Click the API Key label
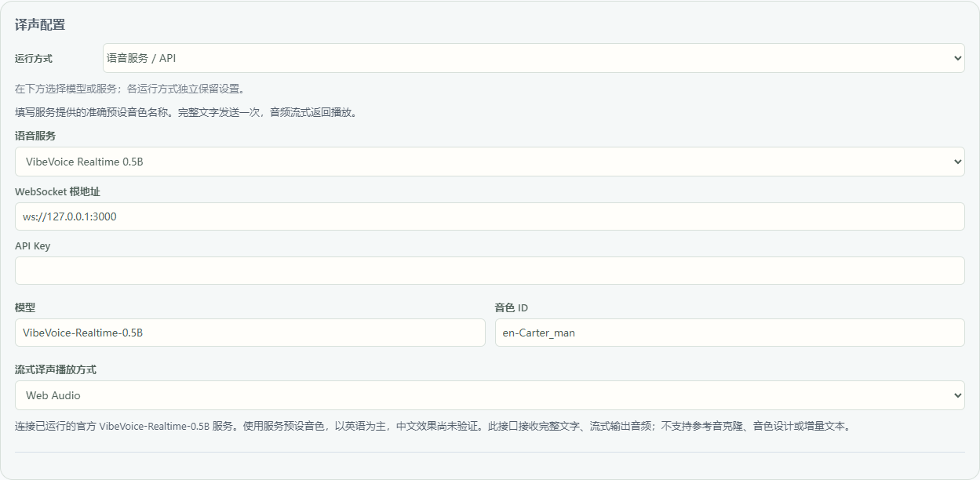 click(32, 245)
